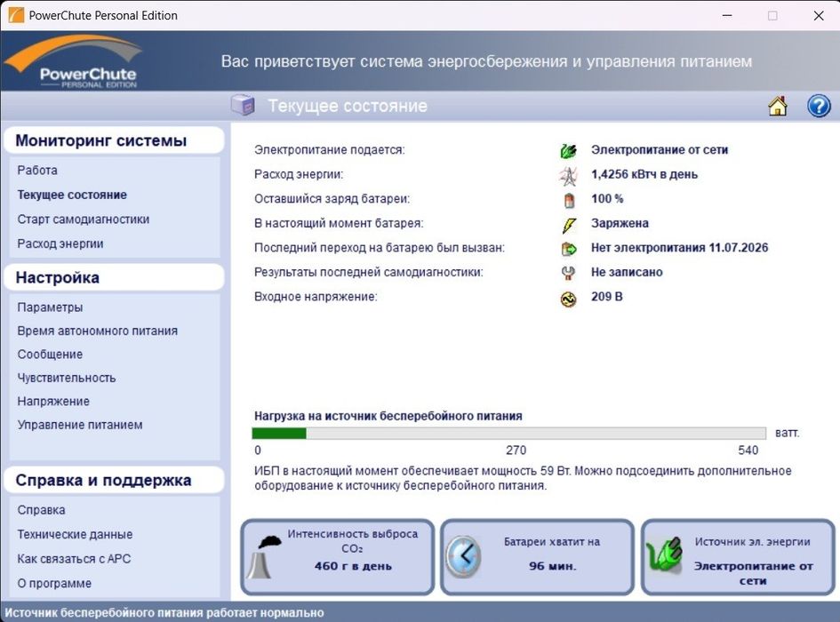This screenshot has width=840, height=622.
Task: Select Текущее состояние in sidebar
Action: [72, 195]
